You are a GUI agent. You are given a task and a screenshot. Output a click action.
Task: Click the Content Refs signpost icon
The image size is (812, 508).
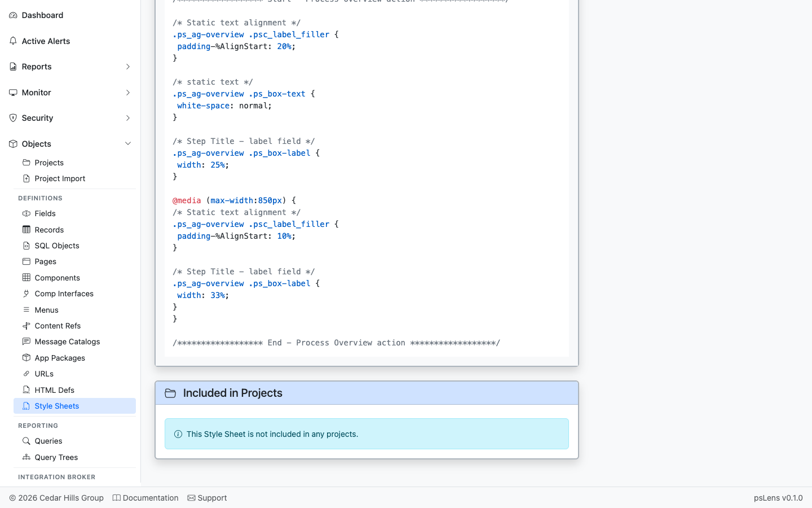tap(27, 326)
